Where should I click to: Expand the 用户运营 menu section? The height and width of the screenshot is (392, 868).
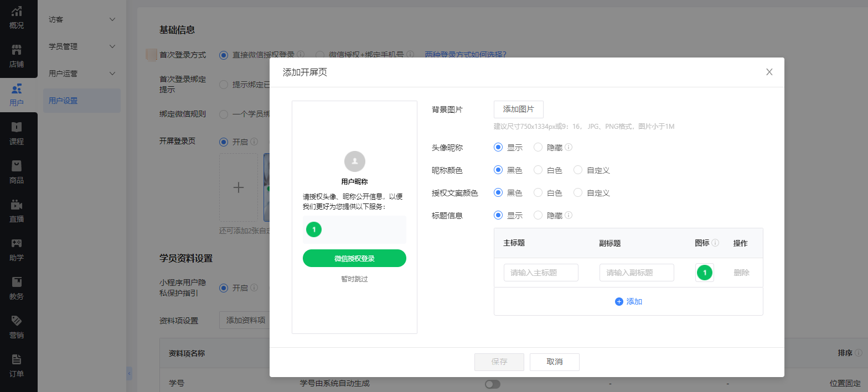[x=81, y=74]
